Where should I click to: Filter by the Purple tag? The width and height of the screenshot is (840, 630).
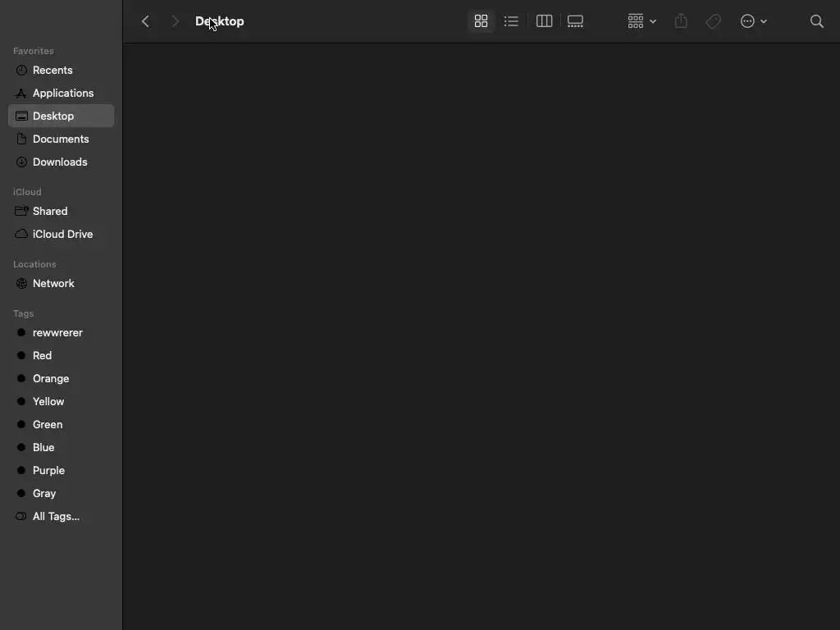click(x=61, y=471)
